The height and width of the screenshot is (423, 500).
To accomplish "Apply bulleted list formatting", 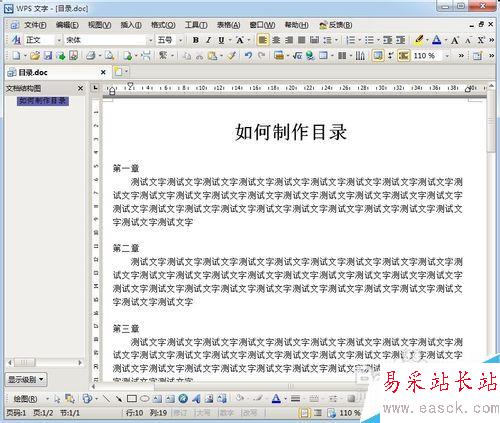I will 369,40.
